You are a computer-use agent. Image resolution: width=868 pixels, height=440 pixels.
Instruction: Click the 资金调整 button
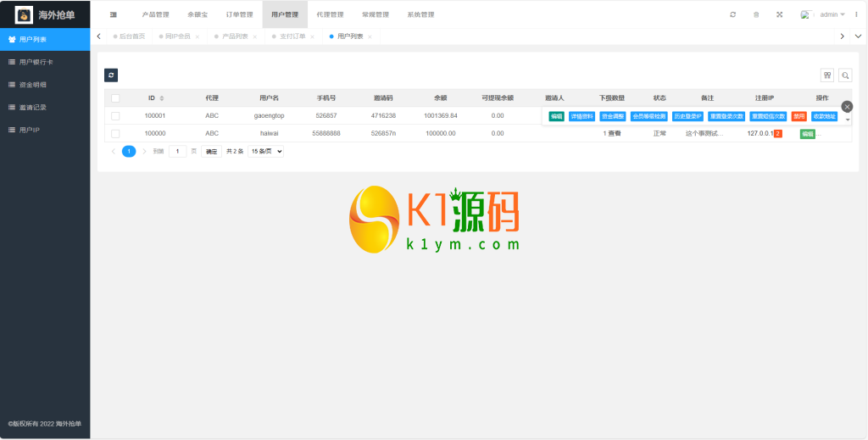pos(612,116)
